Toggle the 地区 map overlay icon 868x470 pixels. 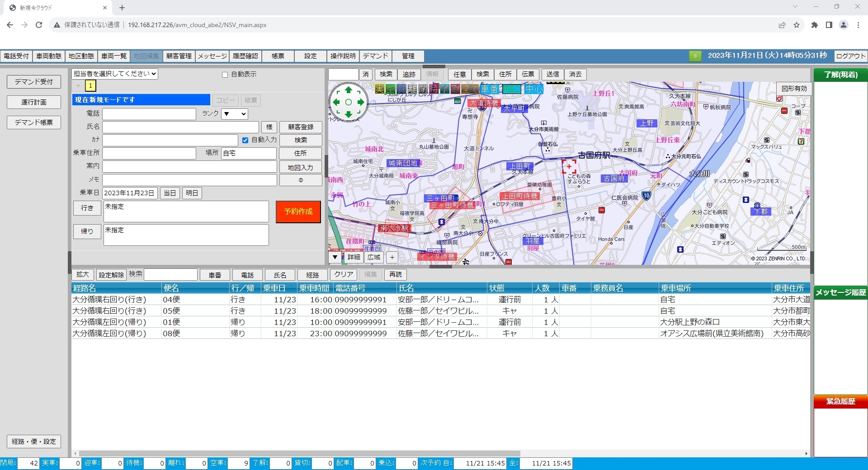click(511, 89)
